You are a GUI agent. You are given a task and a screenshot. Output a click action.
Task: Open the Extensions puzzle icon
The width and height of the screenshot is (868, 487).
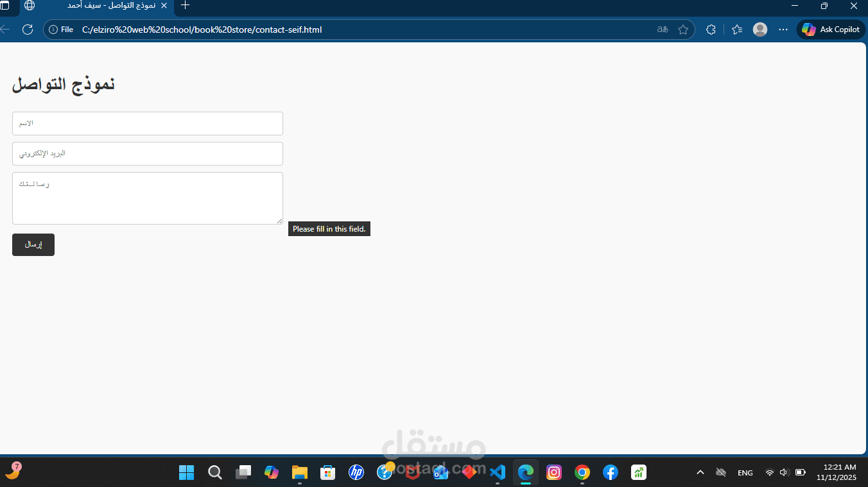[x=711, y=30]
